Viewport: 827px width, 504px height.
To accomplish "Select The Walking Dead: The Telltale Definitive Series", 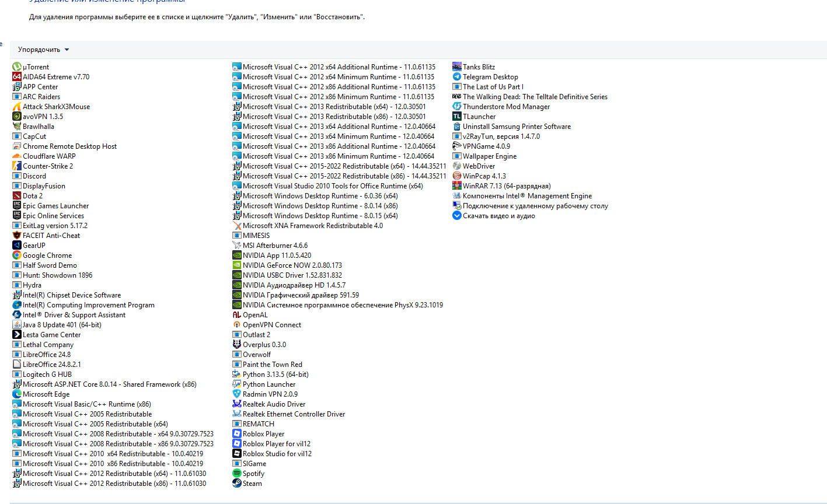I will [x=531, y=97].
